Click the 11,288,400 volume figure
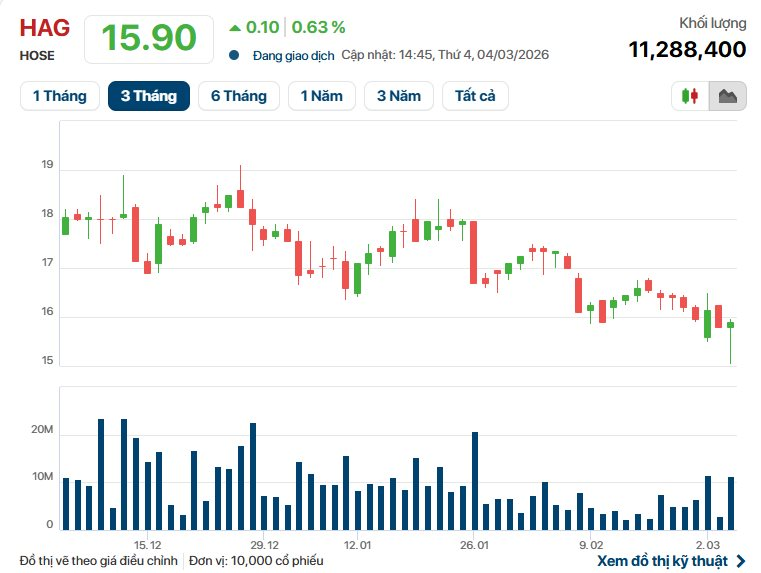Image resolution: width=761 pixels, height=573 pixels. [687, 49]
